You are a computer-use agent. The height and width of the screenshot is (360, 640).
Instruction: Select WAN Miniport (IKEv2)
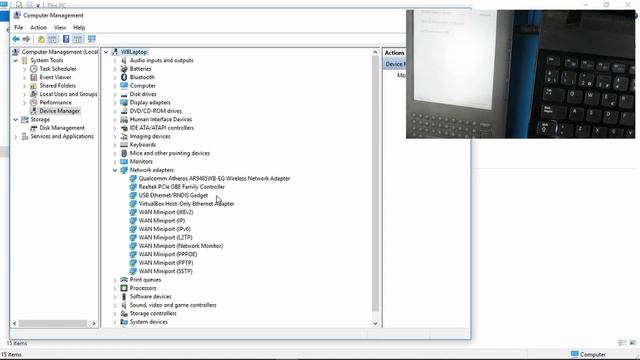point(166,212)
